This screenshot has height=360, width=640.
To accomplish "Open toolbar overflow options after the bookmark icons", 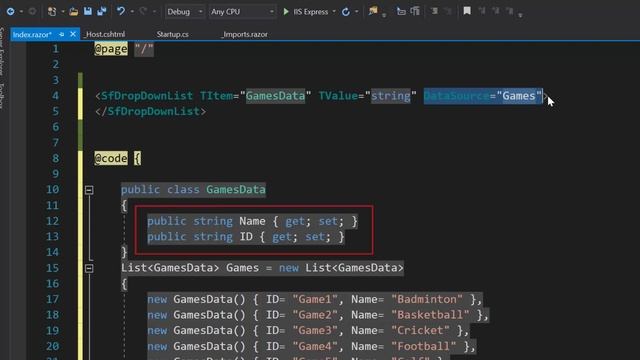I will [x=520, y=15].
